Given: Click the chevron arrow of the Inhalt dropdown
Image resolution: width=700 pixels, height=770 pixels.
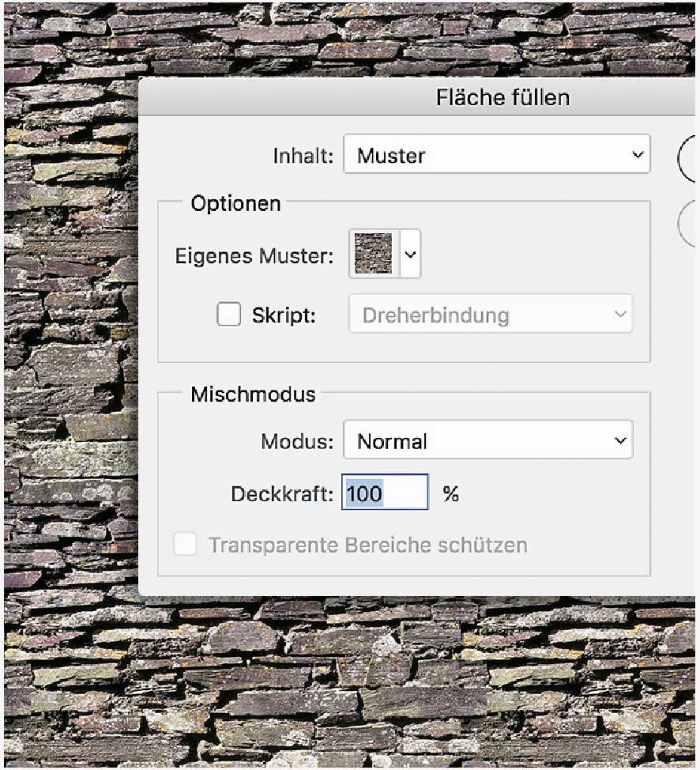Looking at the screenshot, I should [638, 155].
